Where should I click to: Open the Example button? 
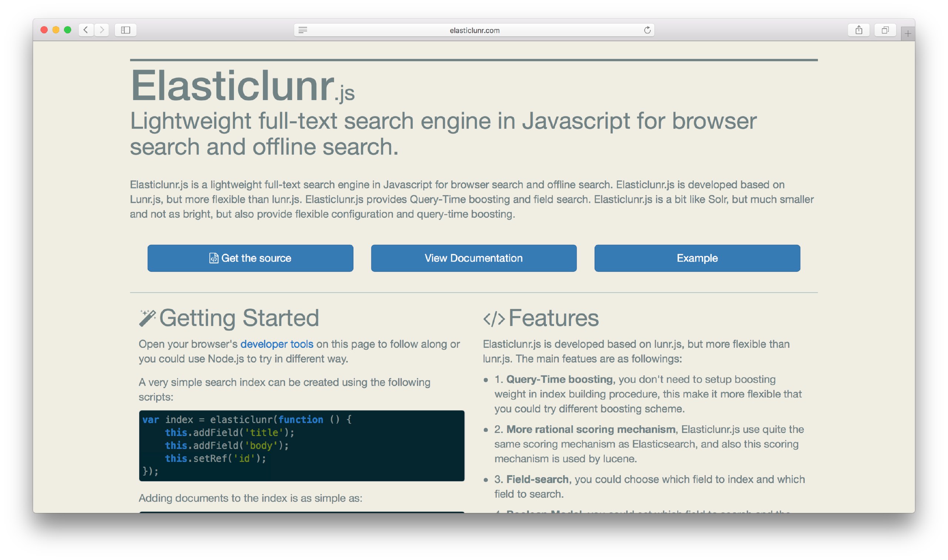(x=697, y=258)
